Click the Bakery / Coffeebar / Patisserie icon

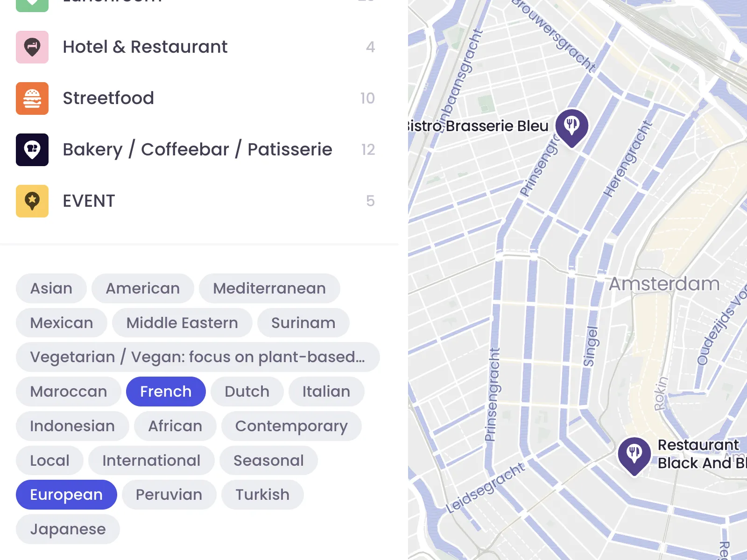click(32, 150)
